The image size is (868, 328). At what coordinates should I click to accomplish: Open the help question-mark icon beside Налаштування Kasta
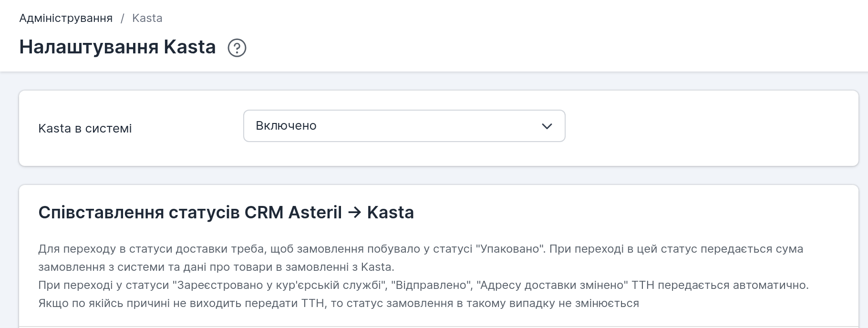237,48
